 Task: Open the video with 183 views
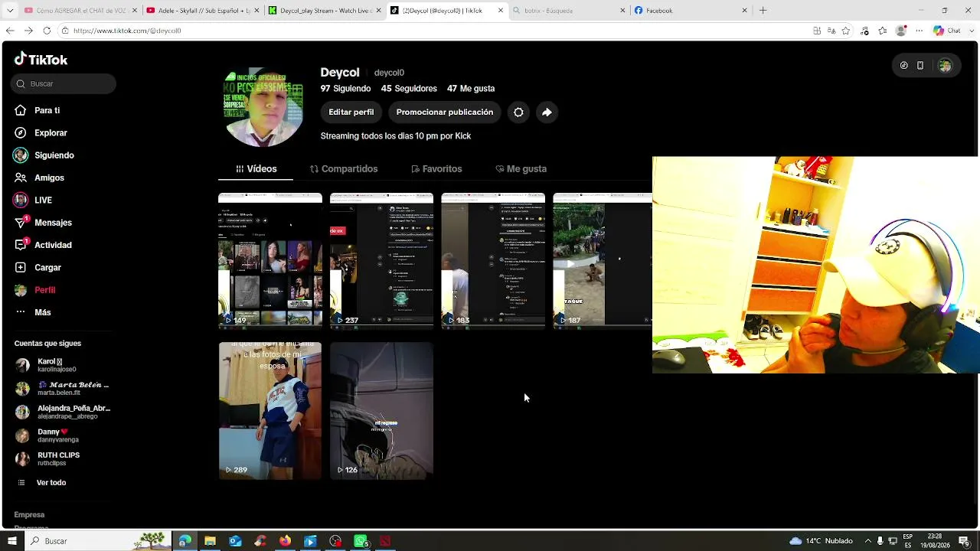point(493,261)
